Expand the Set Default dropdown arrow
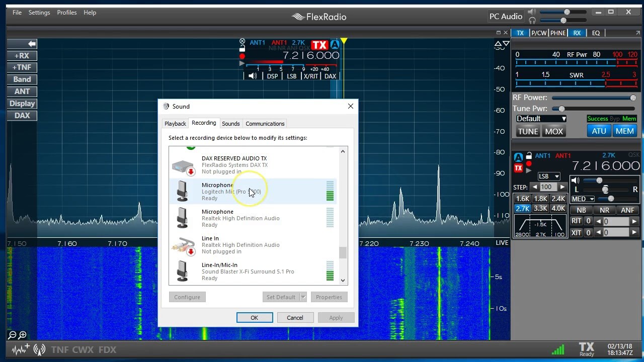 302,297
